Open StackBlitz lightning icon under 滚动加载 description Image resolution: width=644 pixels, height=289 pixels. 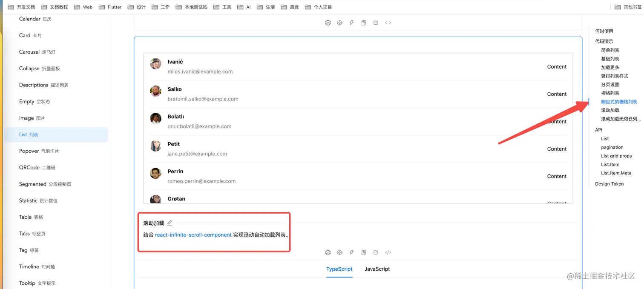tap(351, 252)
